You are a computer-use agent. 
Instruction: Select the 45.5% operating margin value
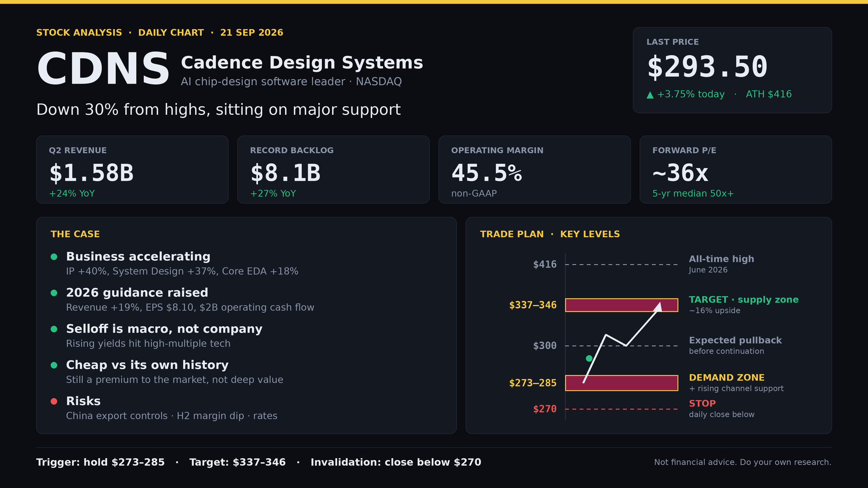click(487, 173)
